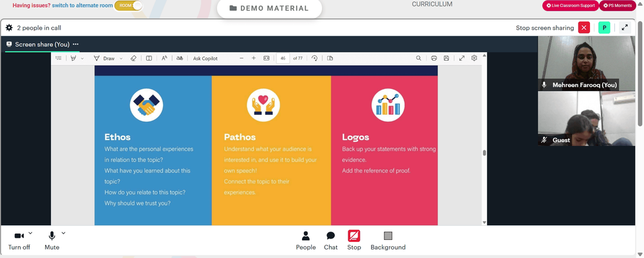
Task: Open the People panel
Action: pyautogui.click(x=305, y=241)
